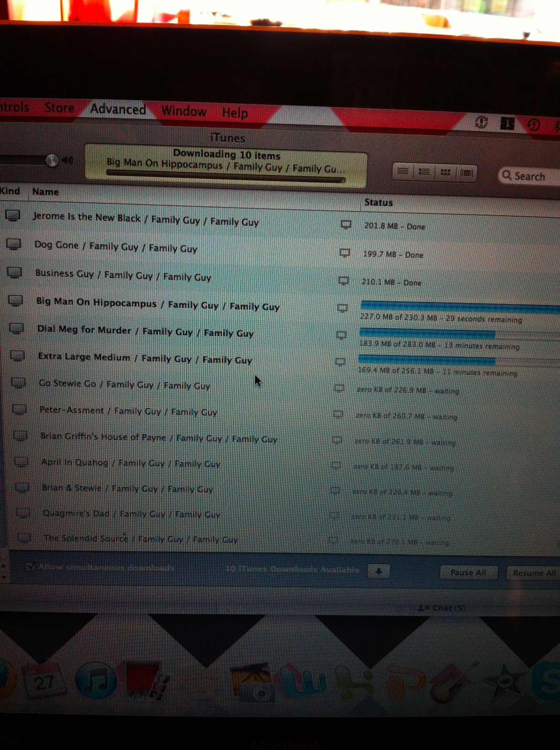Switch to Cover Flow view
Image resolution: width=560 pixels, height=750 pixels.
[466, 173]
